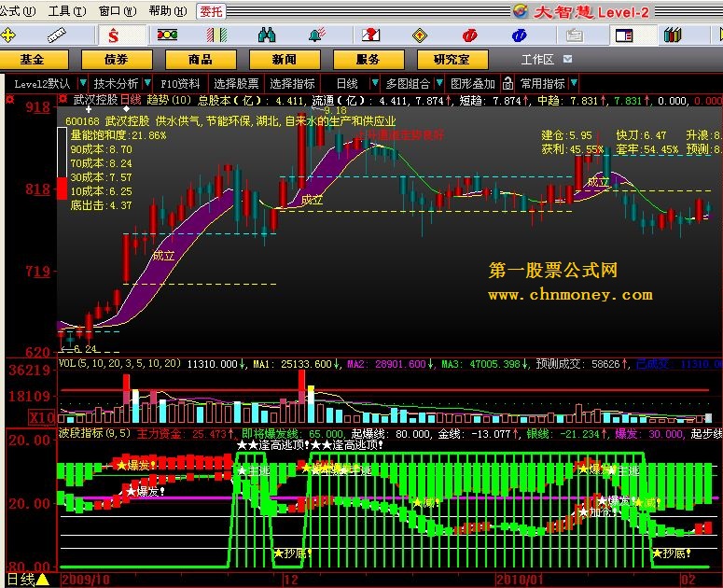
Task: Expand the Level2默认 dropdown arrow
Action: click(x=82, y=83)
